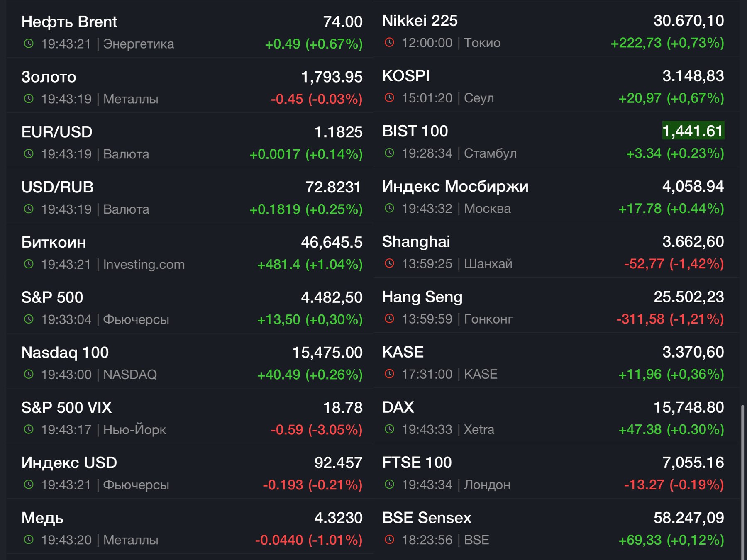Click the green clock icon in the FTSE 100 row
This screenshot has width=747, height=560.
(389, 485)
